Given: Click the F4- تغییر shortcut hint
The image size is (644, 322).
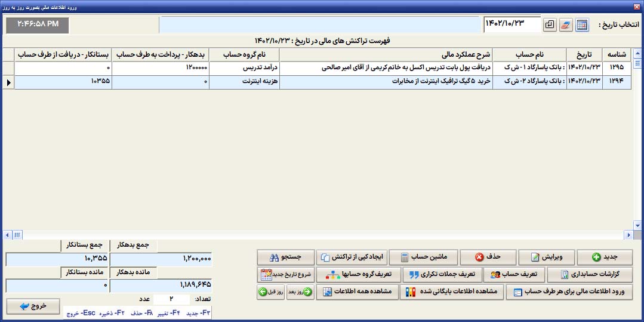Looking at the screenshot, I should [170, 314].
